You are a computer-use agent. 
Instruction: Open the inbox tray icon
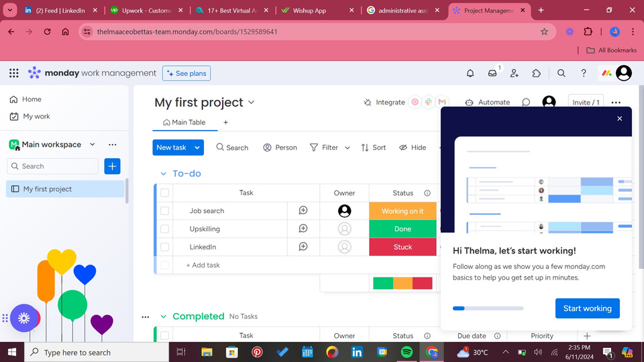(x=492, y=73)
